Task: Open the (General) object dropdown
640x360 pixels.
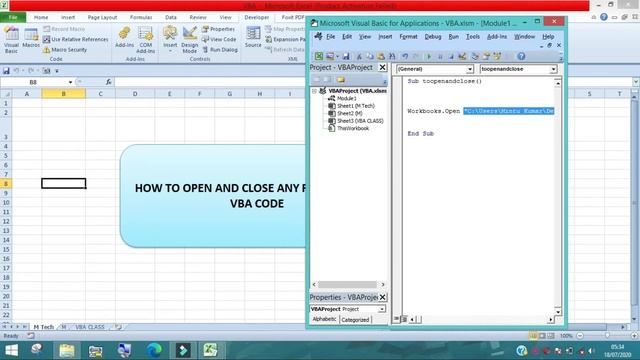Action: tap(469, 69)
